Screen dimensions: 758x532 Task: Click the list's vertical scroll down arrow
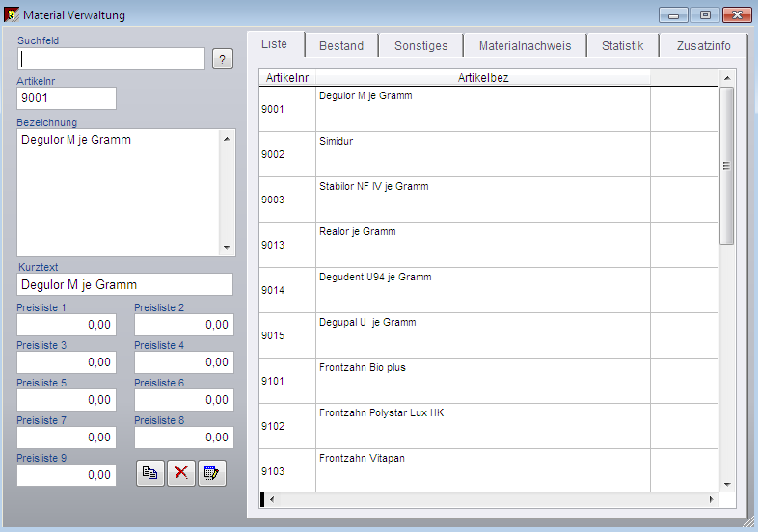pos(726,485)
